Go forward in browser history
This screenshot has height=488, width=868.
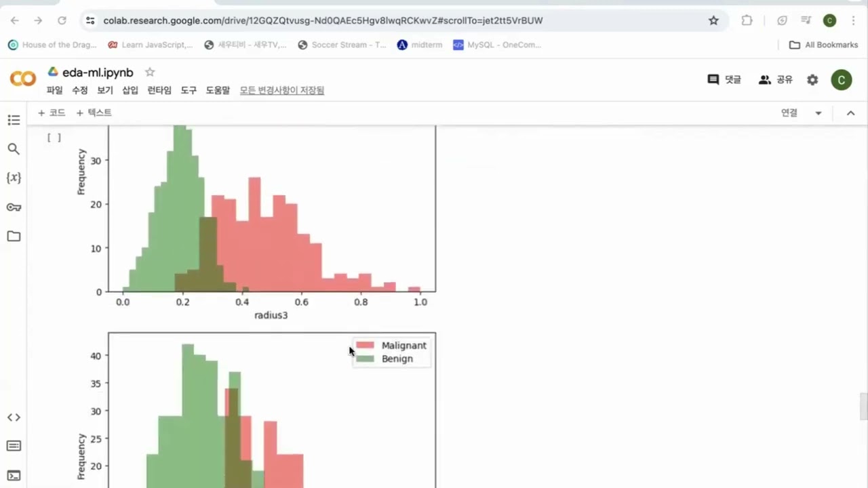click(x=38, y=20)
